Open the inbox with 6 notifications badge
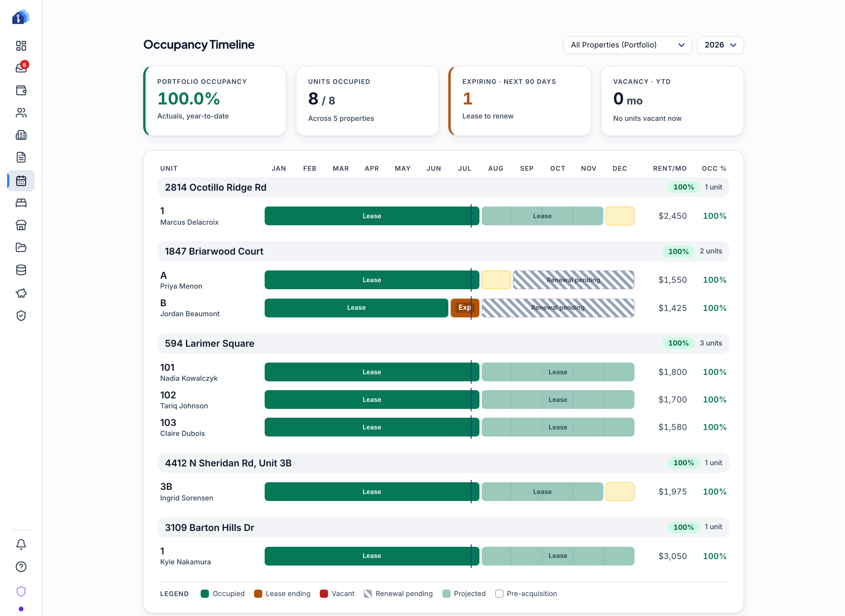 (22, 67)
